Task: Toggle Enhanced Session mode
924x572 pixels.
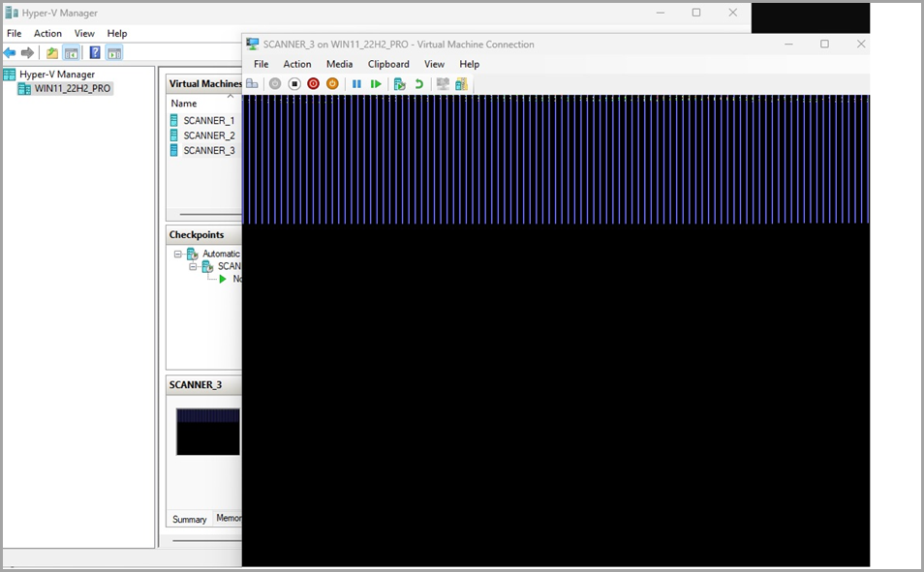Action: (x=443, y=84)
